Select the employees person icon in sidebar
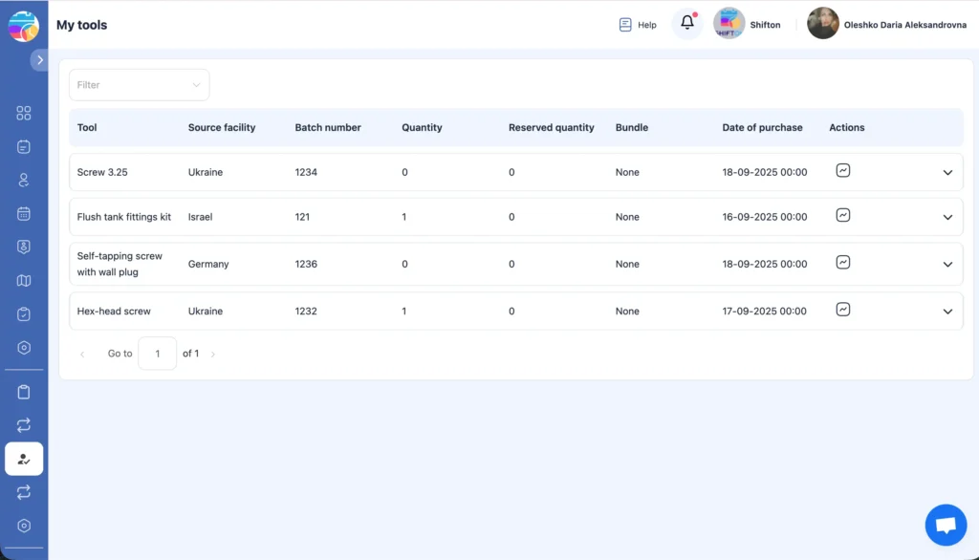Screen dimensions: 979x560 pyautogui.click(x=23, y=180)
